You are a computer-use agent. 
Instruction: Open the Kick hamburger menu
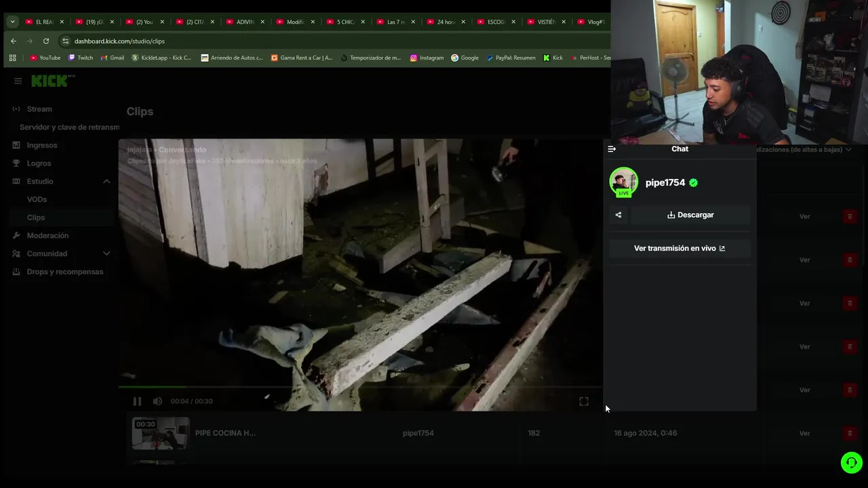18,81
